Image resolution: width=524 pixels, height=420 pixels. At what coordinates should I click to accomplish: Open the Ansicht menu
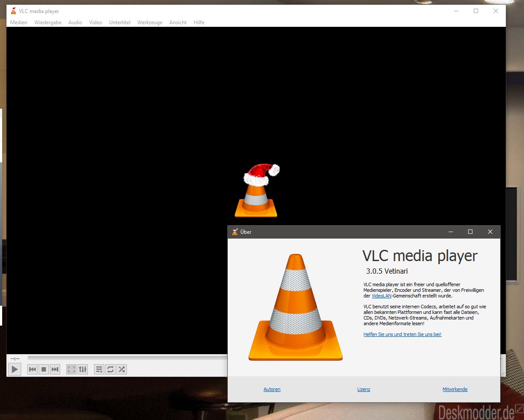pyautogui.click(x=178, y=23)
